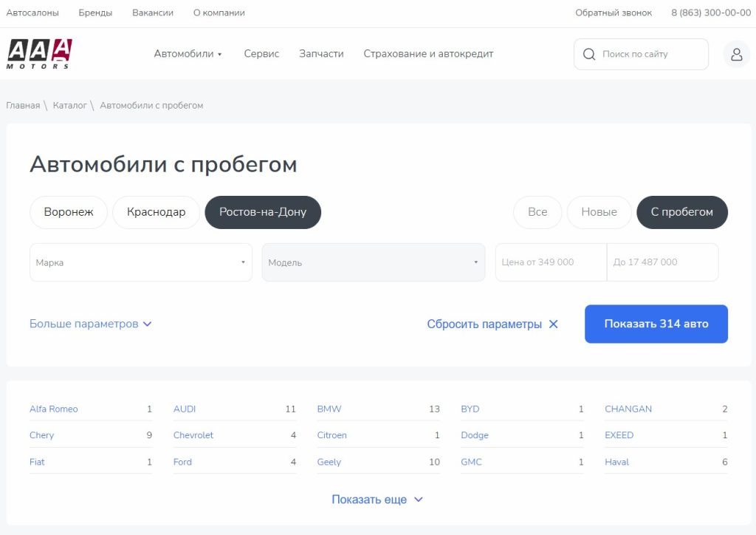
Task: Go to the Запчасти section
Action: [320, 53]
